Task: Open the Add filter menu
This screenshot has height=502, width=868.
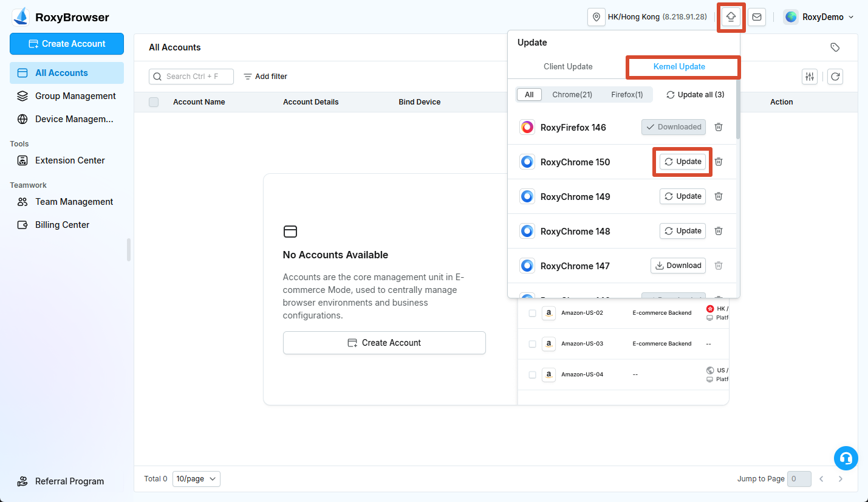Action: click(265, 77)
